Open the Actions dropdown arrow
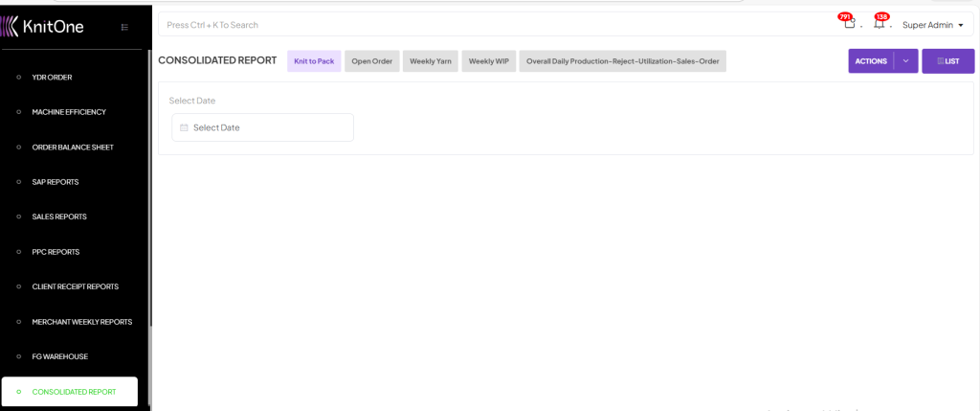 point(905,61)
